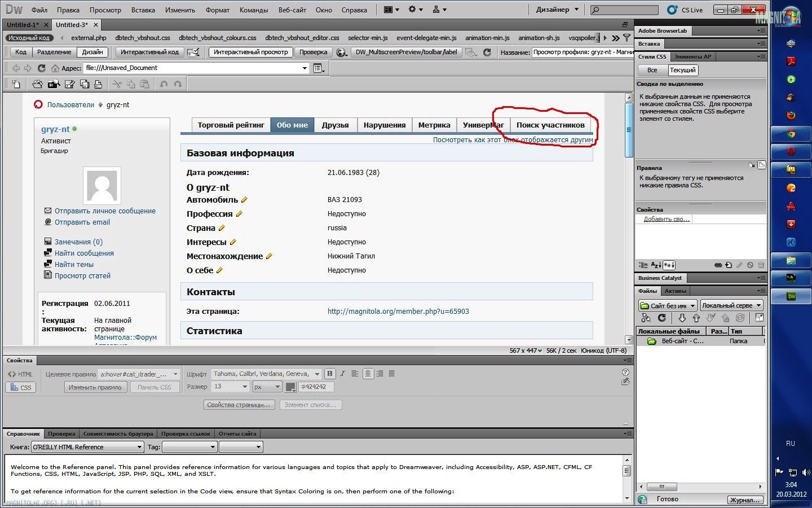Click the Cut scissors icon
The width and height of the screenshot is (812, 508).
pos(117,84)
